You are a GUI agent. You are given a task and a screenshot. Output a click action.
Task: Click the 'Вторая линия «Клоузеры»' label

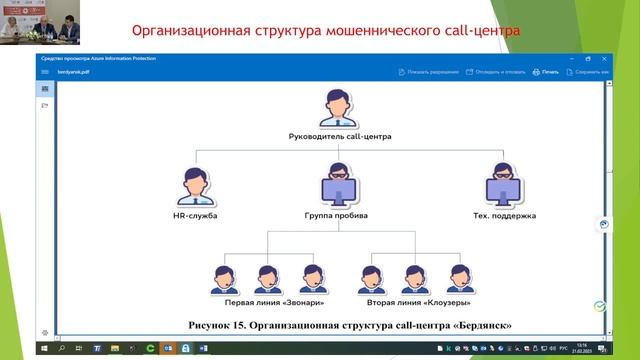click(x=418, y=303)
